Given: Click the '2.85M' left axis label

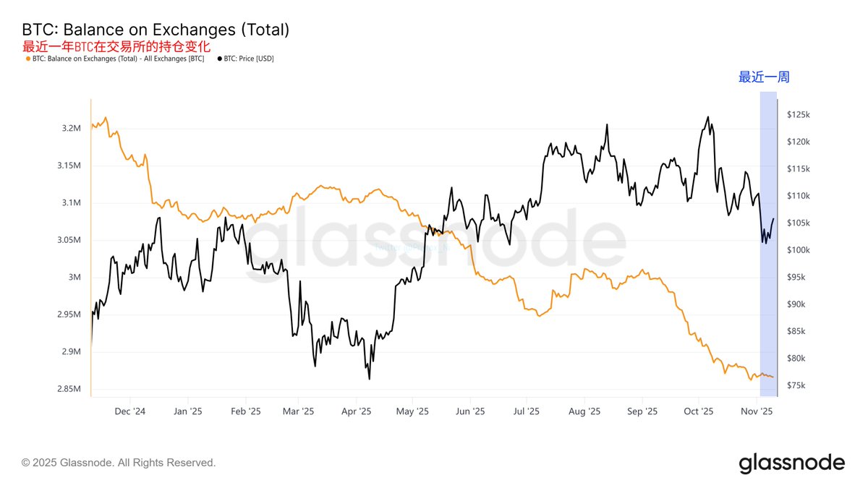Looking at the screenshot, I should click(x=69, y=390).
